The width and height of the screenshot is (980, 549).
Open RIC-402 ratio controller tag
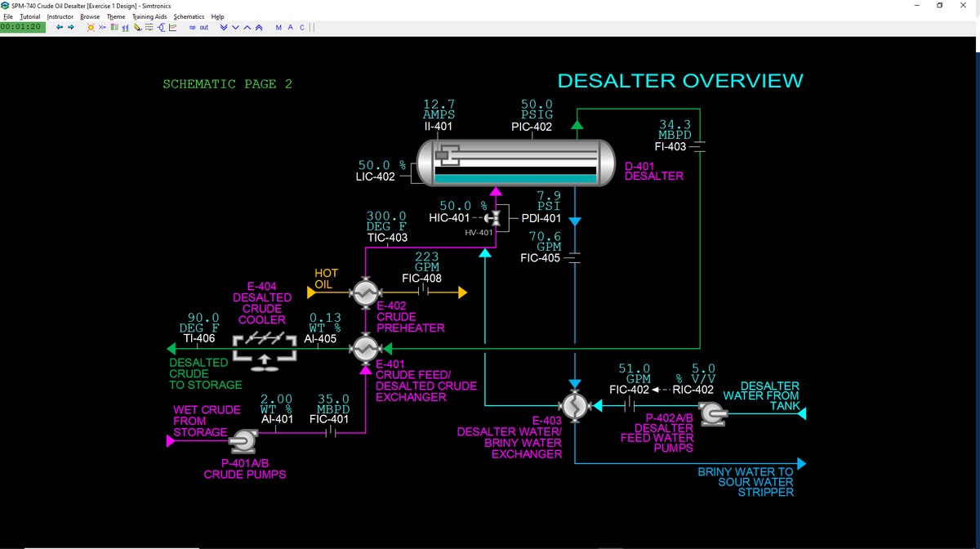point(693,390)
